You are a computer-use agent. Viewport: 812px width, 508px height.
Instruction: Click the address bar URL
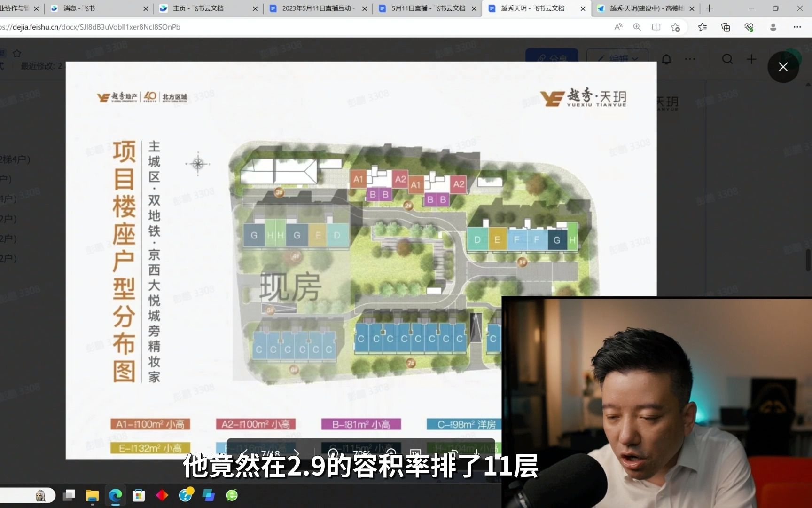[x=90, y=27]
